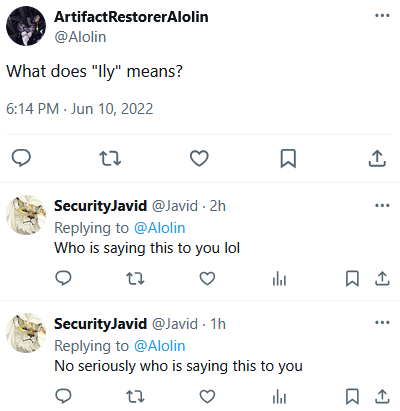The width and height of the screenshot is (400, 411).
Task: Open more options for main tweet
Action: [382, 15]
